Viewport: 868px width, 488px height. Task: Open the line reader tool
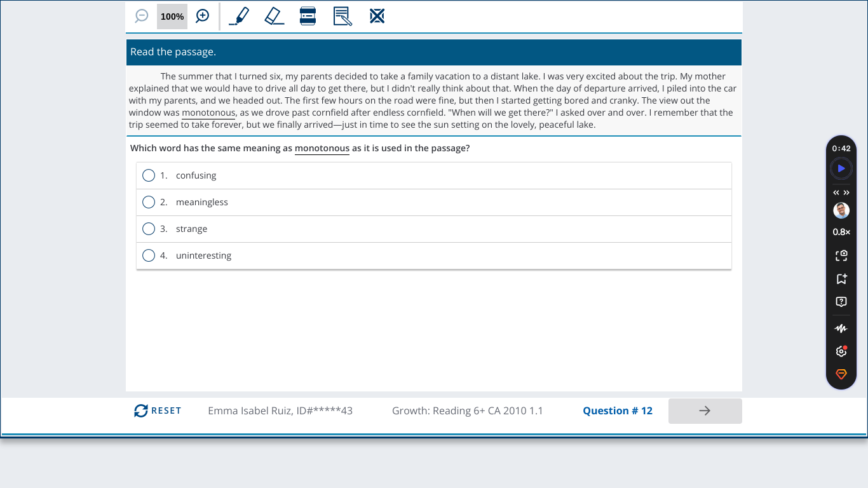(x=308, y=16)
